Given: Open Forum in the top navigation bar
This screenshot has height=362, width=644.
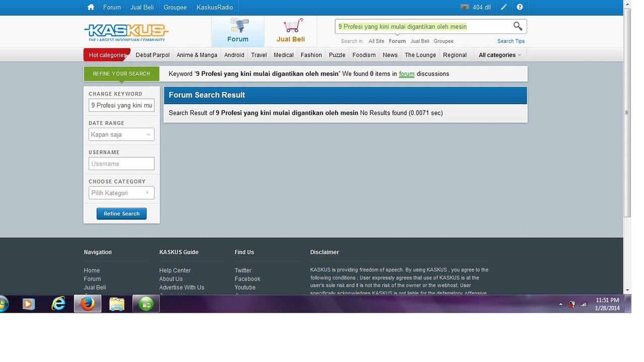Looking at the screenshot, I should tap(112, 7).
